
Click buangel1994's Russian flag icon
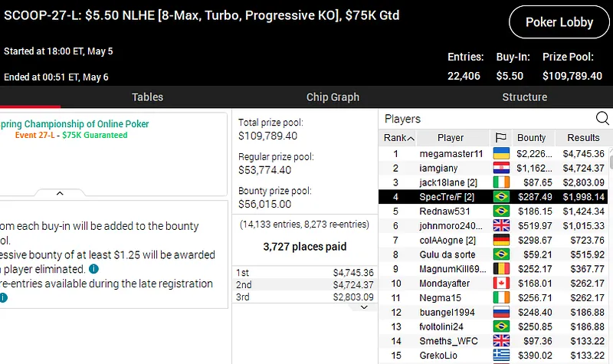(x=502, y=313)
